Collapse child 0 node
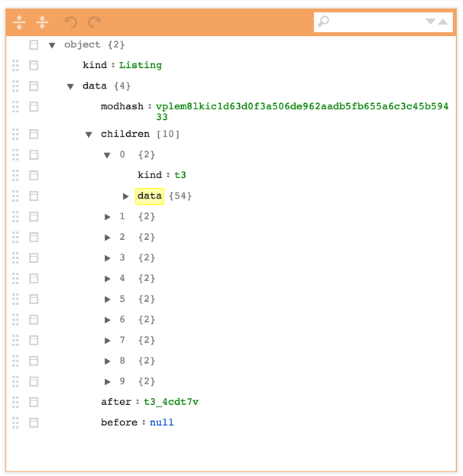The height and width of the screenshot is (476, 463). click(107, 155)
